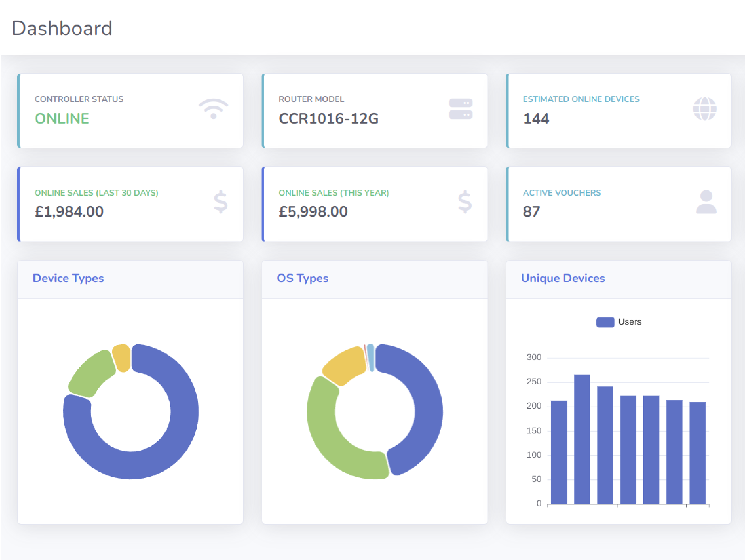Click the ONLINE SALES (LAST 30 DAYS) label
Viewport: 745px width, 560px height.
[x=96, y=193]
